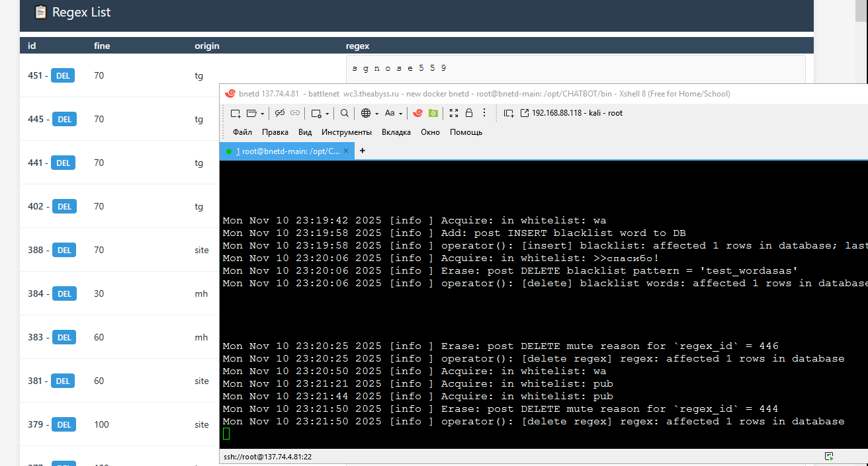The height and width of the screenshot is (466, 868).
Task: Expand the session properties dropdown arrow
Action: tap(327, 114)
